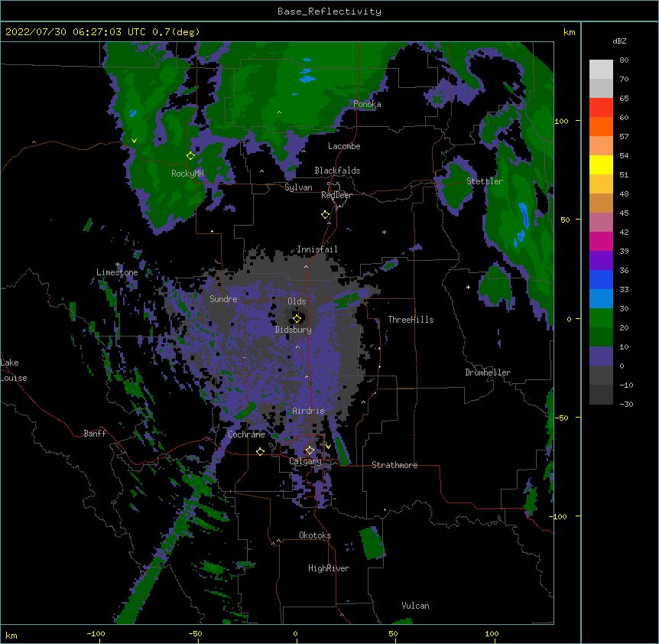Viewport: 659px width, 644px height.
Task: Select the pink 42-45 dBZ legend swatch
Action: [x=601, y=223]
